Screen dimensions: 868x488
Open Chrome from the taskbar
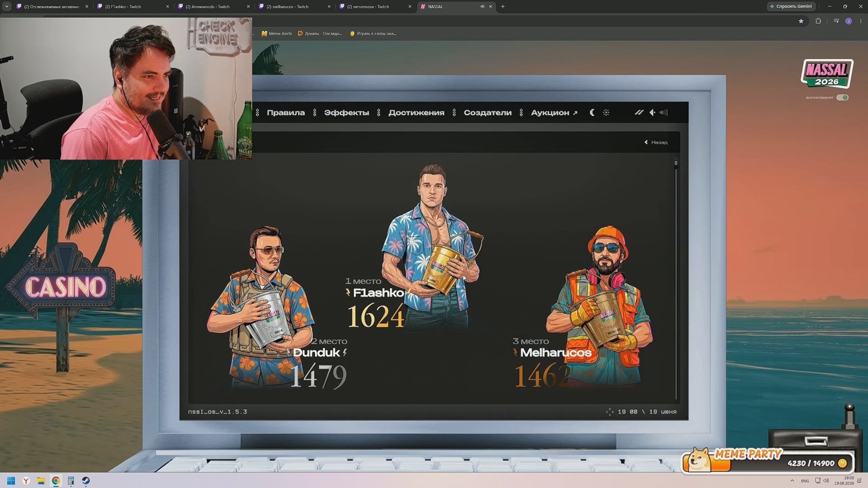click(56, 481)
